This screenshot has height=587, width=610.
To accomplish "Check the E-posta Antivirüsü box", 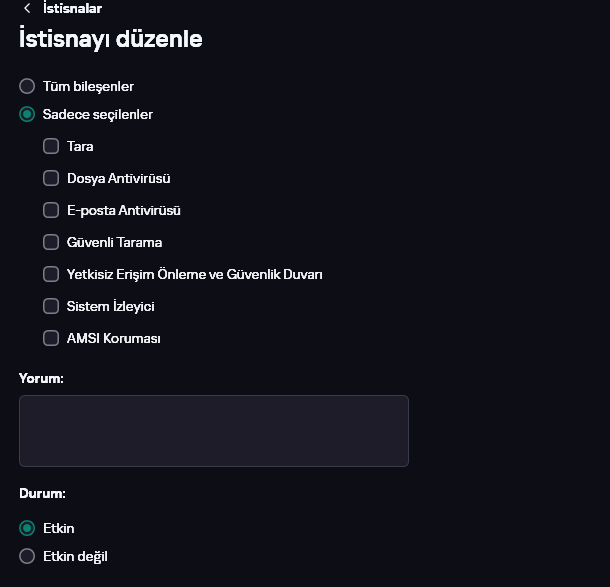I will [51, 210].
